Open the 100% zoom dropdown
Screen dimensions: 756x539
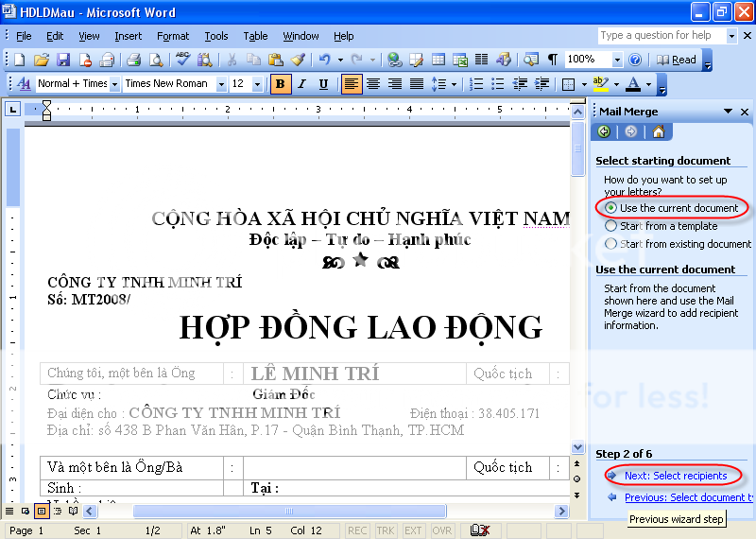(x=617, y=60)
